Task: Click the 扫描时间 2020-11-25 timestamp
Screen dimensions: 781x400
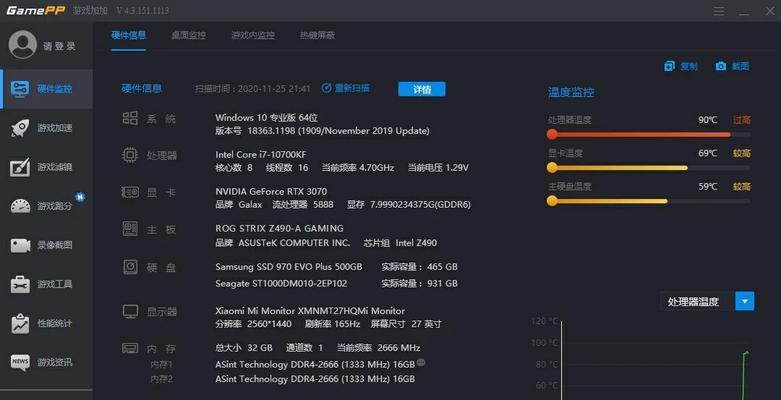Action: point(253,89)
